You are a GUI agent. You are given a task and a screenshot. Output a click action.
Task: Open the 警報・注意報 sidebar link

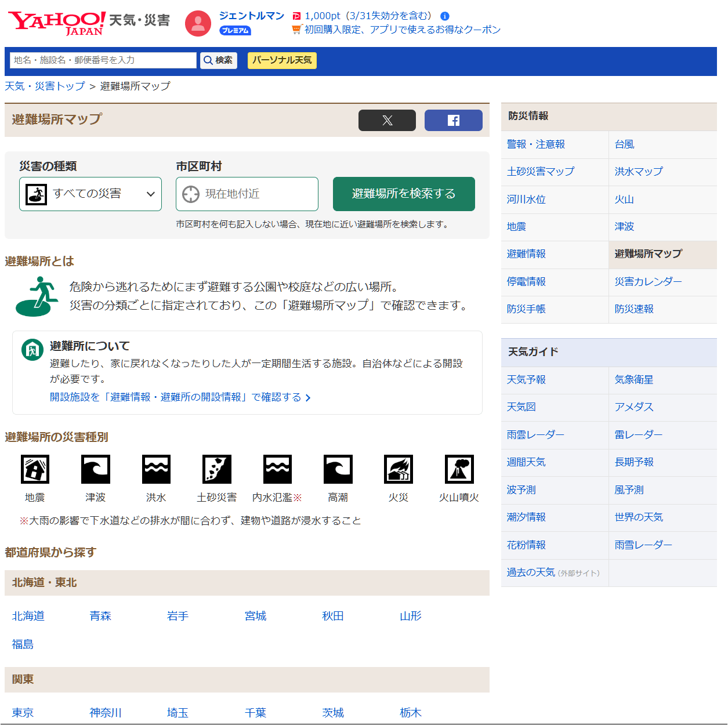[535, 144]
